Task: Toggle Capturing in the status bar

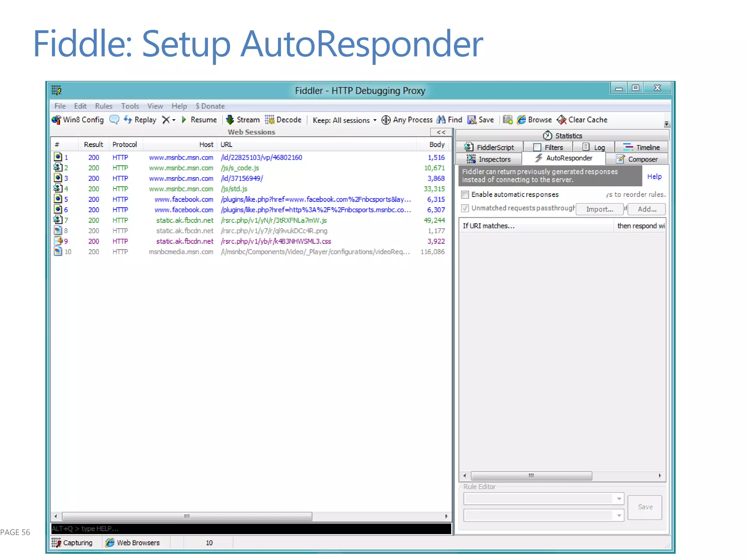Action: click(72, 542)
